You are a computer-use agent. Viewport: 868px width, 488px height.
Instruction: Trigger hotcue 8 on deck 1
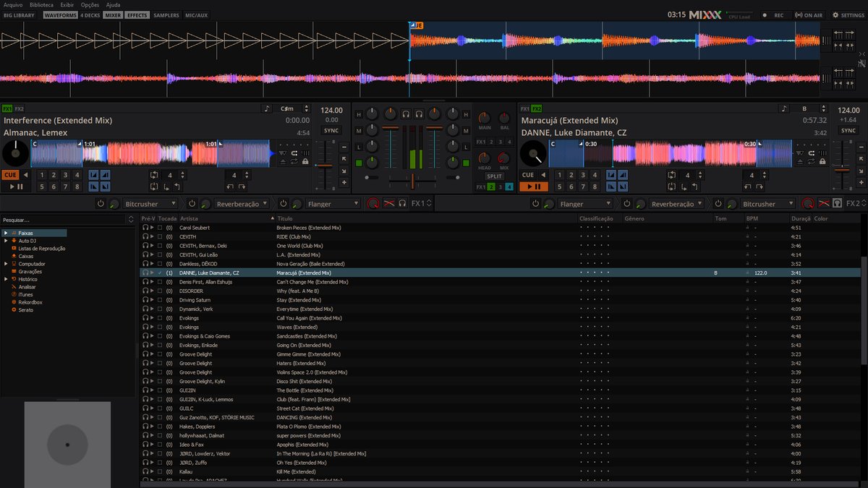point(77,187)
